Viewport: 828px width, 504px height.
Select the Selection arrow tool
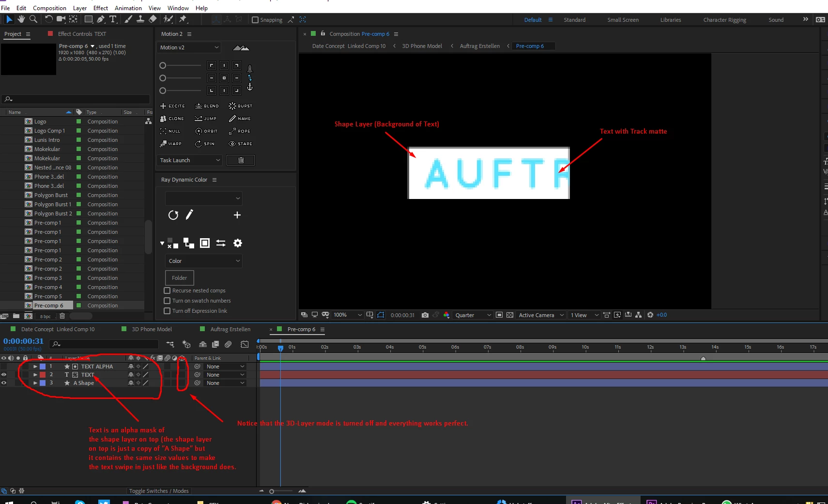(9, 19)
